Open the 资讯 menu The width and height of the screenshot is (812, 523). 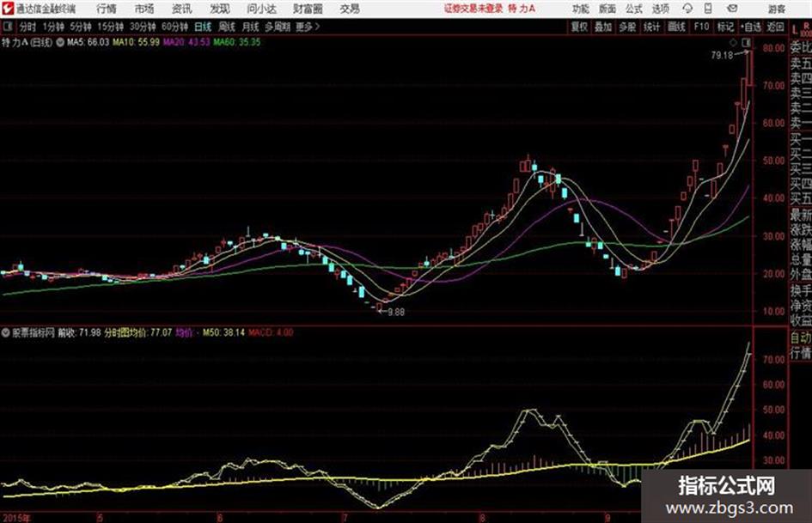click(181, 9)
